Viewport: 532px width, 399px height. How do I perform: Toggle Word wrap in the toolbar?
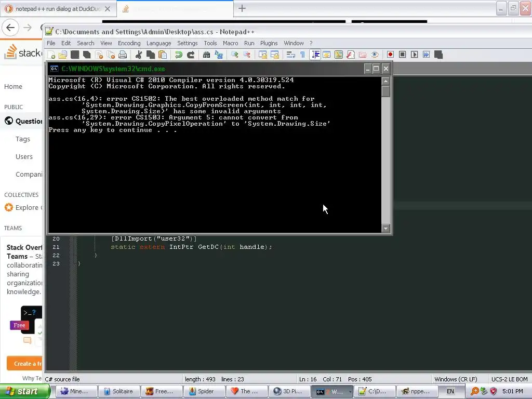point(291,55)
